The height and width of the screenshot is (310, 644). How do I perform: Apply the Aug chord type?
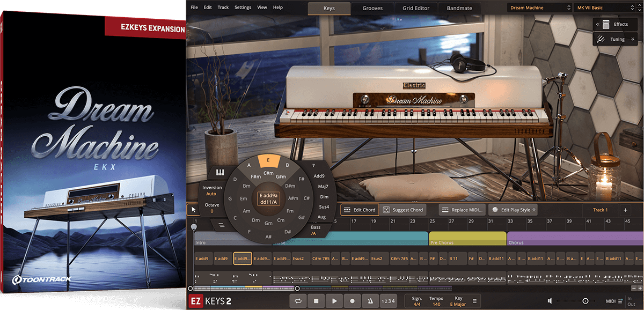[321, 217]
